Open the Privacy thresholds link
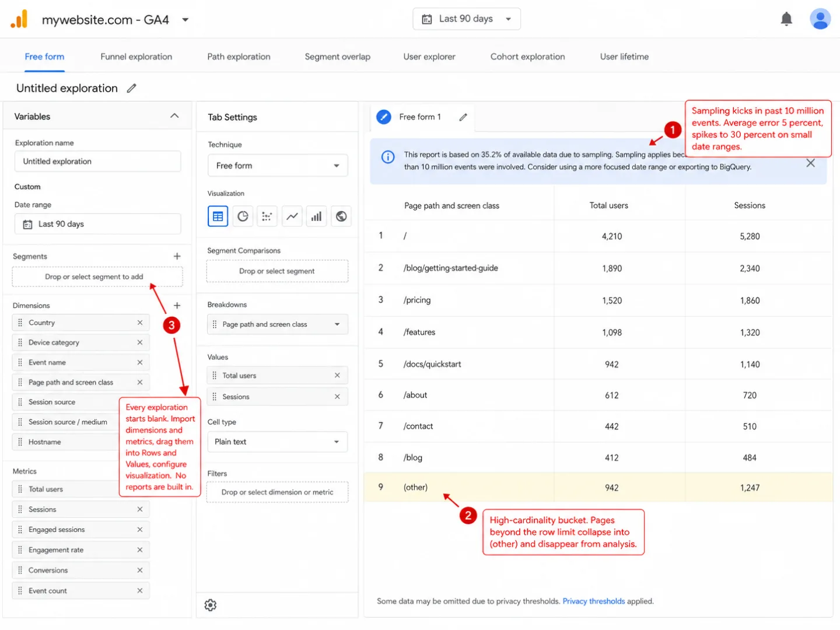 [594, 601]
